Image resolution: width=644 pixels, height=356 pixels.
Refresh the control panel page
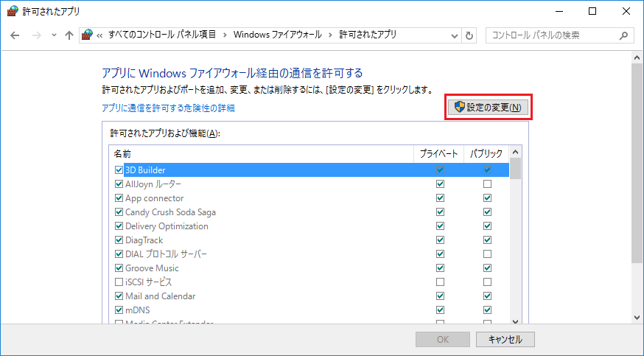point(469,35)
